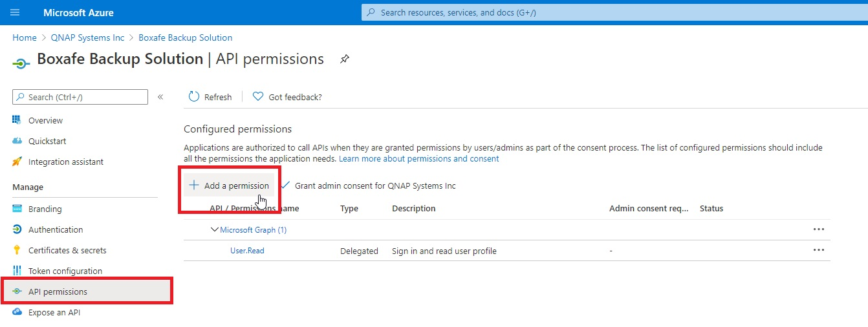Click the Delegated type cell

click(x=359, y=251)
